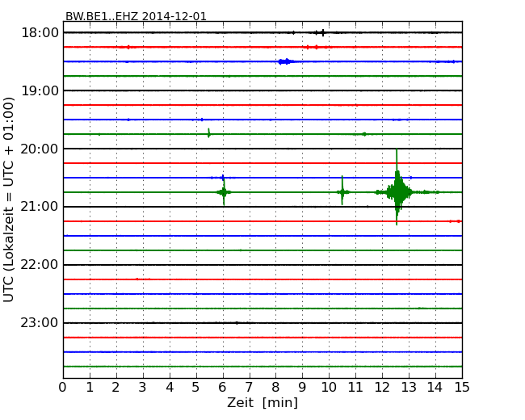
Task: Click x-axis tick label 6
Action: [x=223, y=387]
